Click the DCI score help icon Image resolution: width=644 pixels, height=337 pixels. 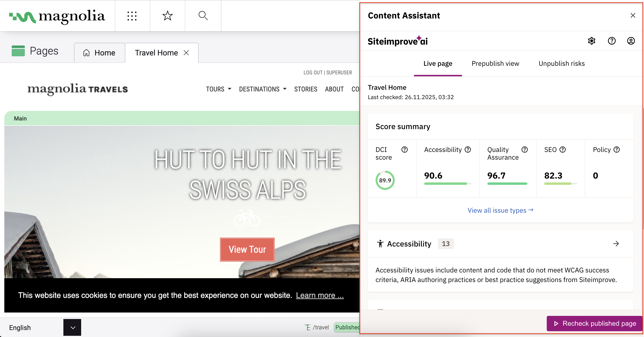[x=405, y=150]
